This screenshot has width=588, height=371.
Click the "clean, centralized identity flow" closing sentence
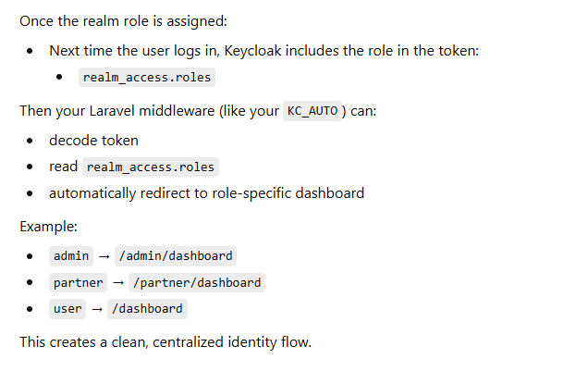pyautogui.click(x=165, y=342)
